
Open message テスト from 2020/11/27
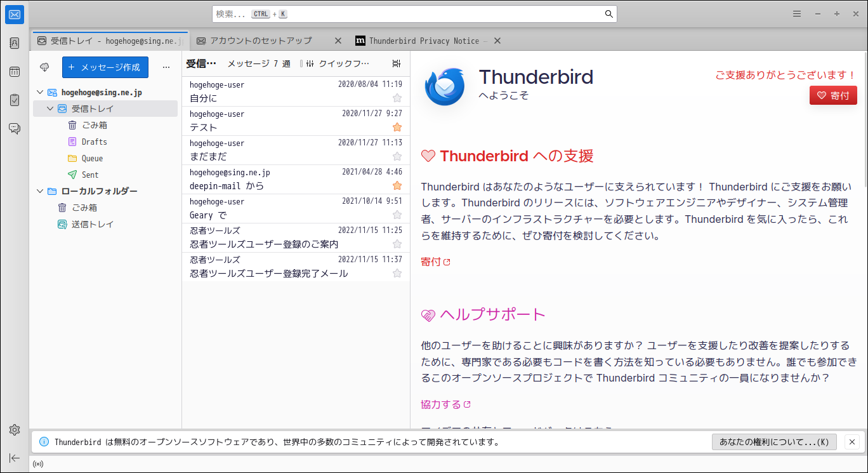tap(296, 121)
